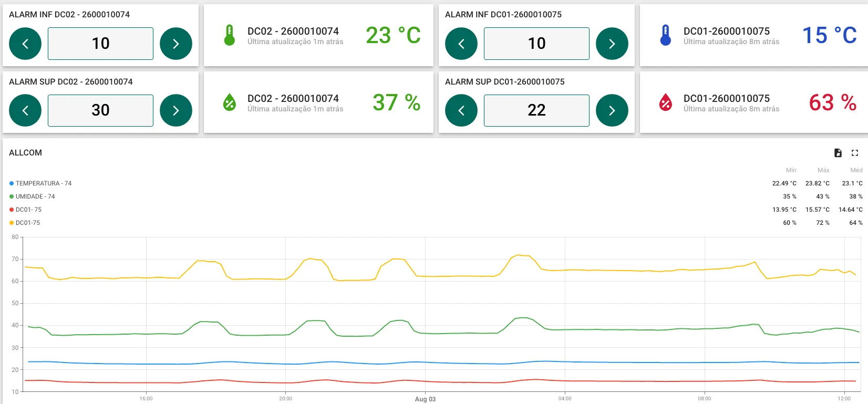Toggle the UMIDADE - 74 series in the legend

(35, 196)
